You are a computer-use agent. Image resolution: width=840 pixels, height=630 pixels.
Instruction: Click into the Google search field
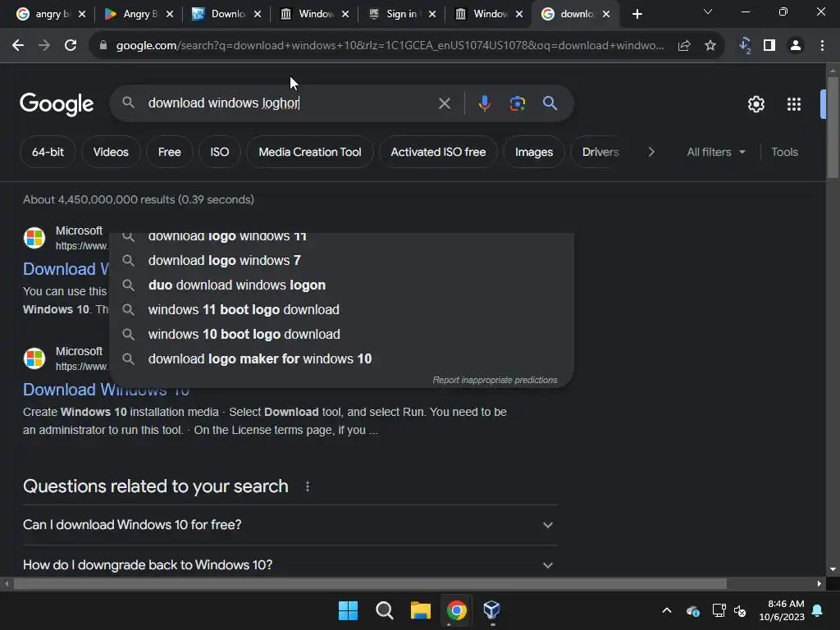pyautogui.click(x=290, y=103)
